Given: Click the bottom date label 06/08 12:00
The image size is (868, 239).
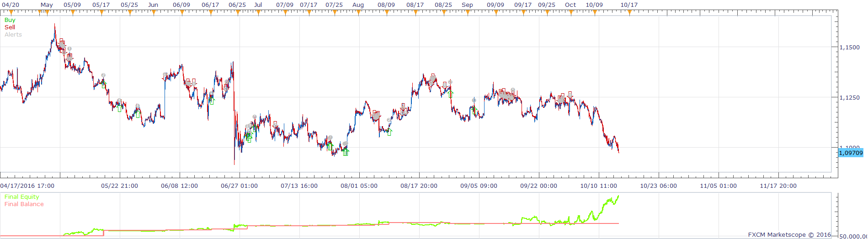Looking at the screenshot, I should click(x=180, y=186).
